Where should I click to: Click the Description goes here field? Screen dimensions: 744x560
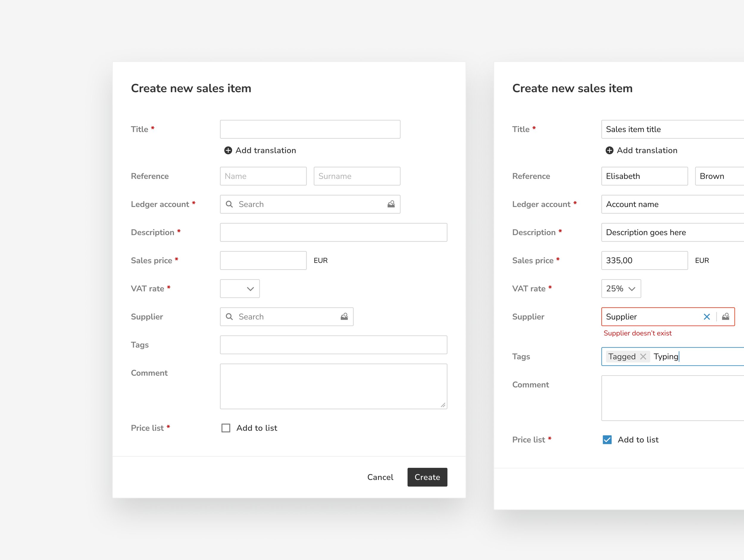[673, 232]
